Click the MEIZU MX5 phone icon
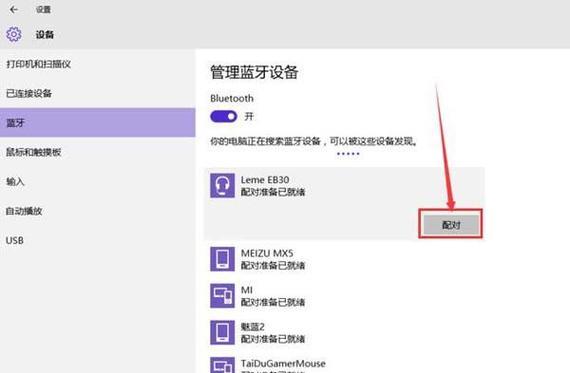This screenshot has height=373, width=570. coord(222,259)
